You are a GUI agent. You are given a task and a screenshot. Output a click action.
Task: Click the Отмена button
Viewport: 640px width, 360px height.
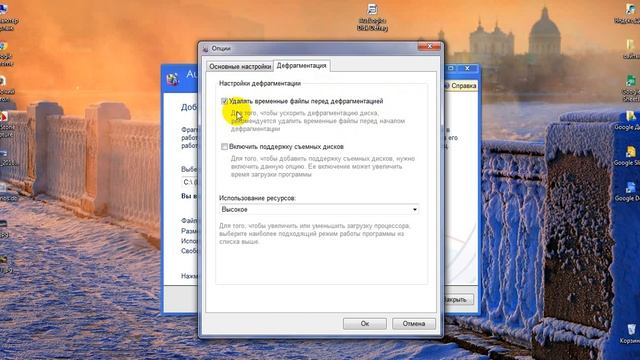point(413,324)
